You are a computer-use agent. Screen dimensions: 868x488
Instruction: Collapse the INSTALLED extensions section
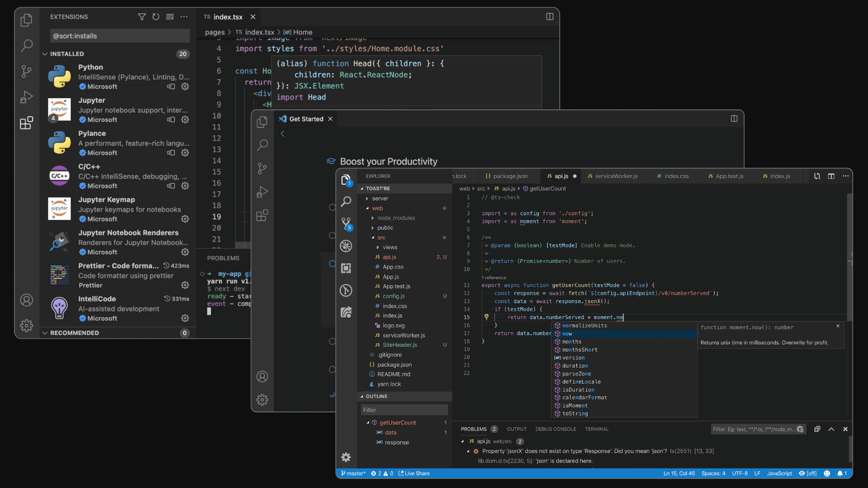(46, 54)
